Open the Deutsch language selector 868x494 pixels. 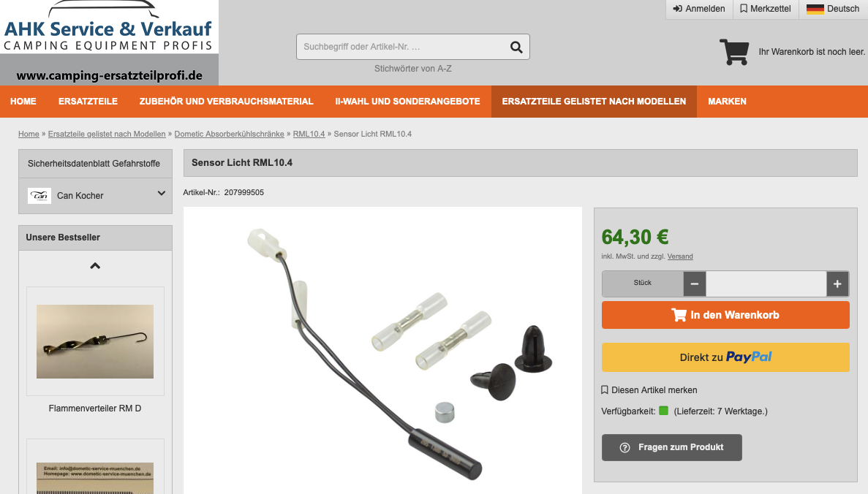[833, 9]
